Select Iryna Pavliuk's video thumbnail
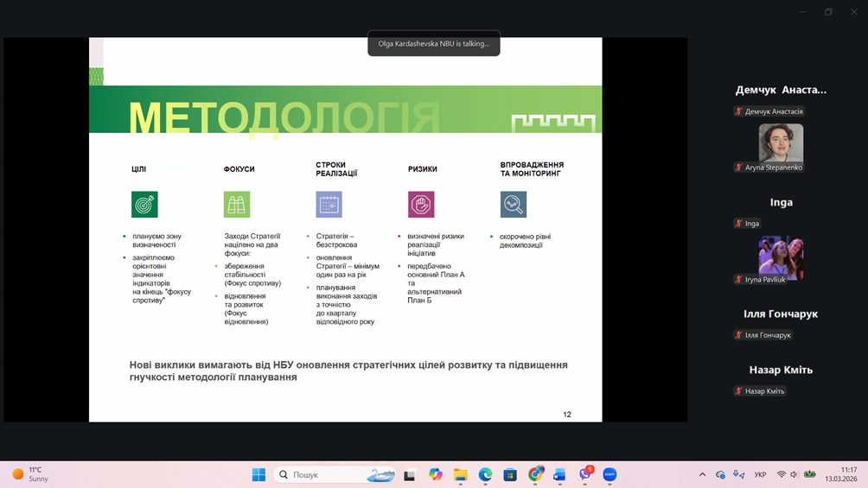This screenshot has height=488, width=868. coord(781,257)
